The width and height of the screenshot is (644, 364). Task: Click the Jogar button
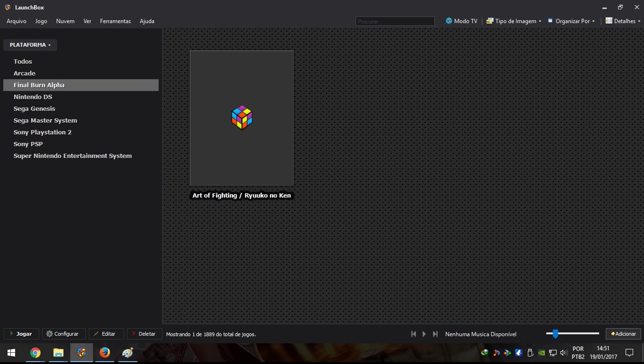pyautogui.click(x=21, y=334)
